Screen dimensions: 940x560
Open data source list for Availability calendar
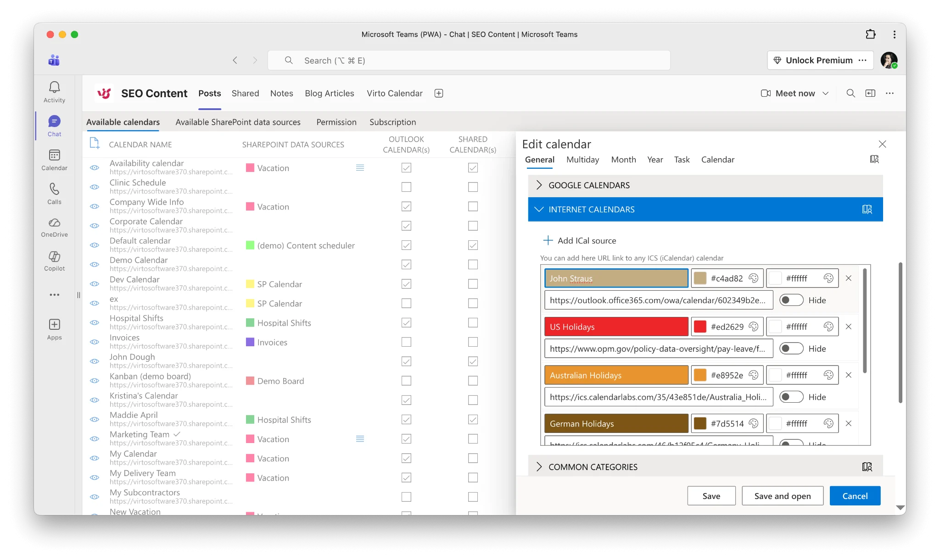(x=360, y=168)
